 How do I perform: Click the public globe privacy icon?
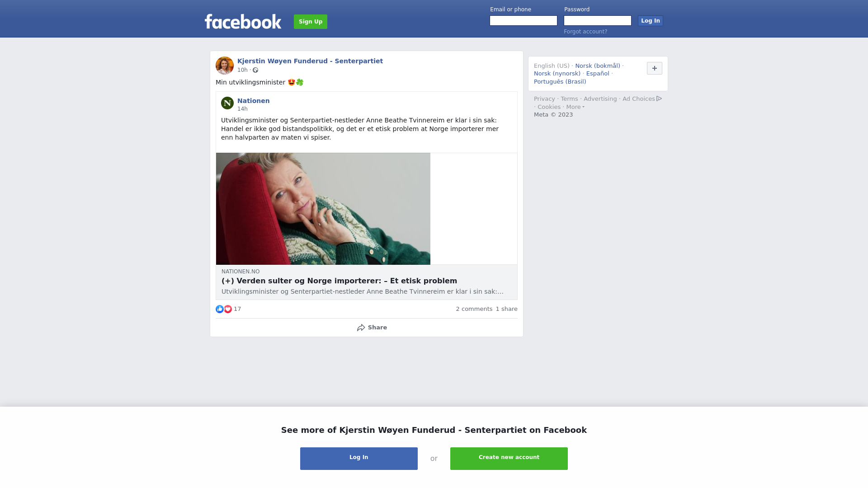click(x=255, y=70)
